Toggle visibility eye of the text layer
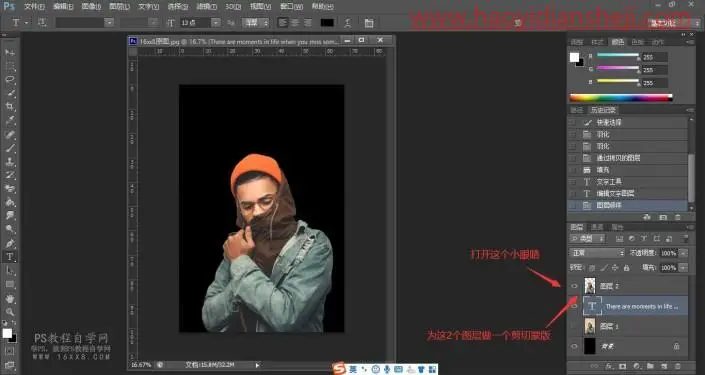 click(x=574, y=306)
